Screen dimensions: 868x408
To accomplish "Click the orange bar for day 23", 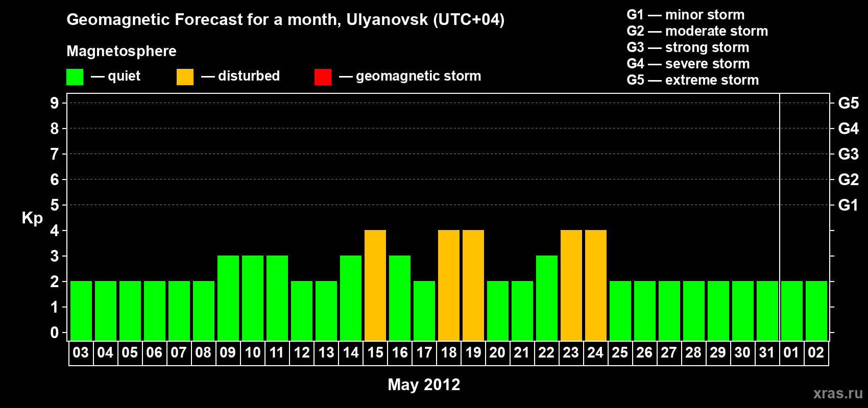I will click(x=571, y=285).
